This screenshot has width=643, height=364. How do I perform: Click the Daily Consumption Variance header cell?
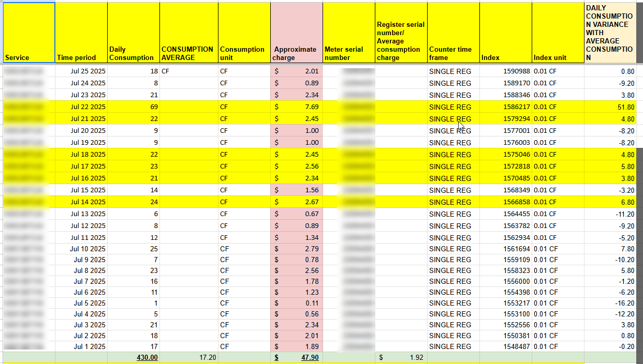610,33
